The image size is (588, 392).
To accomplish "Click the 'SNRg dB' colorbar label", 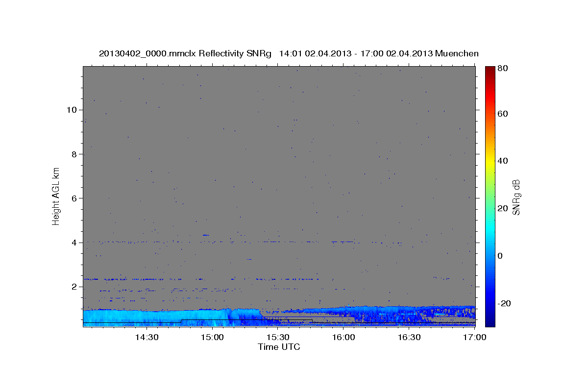I will pos(515,197).
